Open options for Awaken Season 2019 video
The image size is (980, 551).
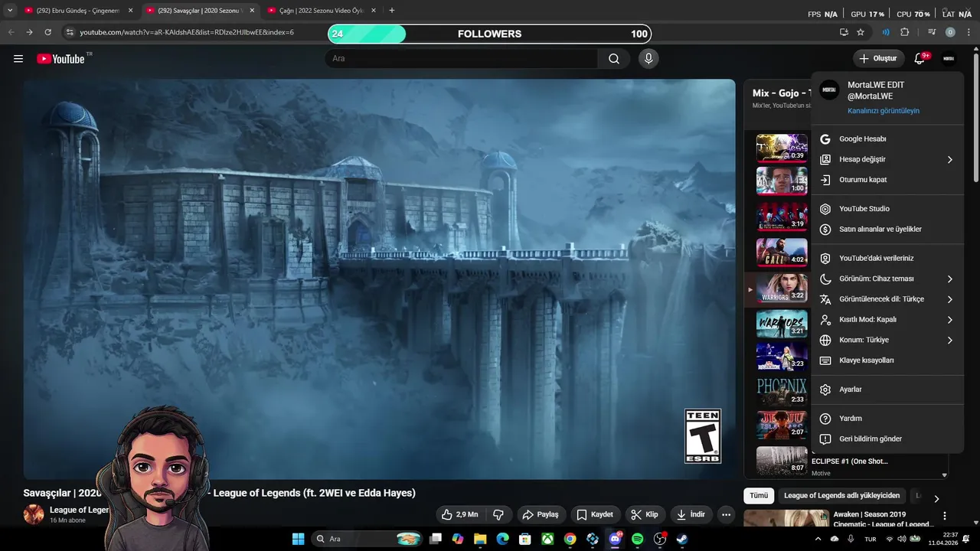click(945, 516)
